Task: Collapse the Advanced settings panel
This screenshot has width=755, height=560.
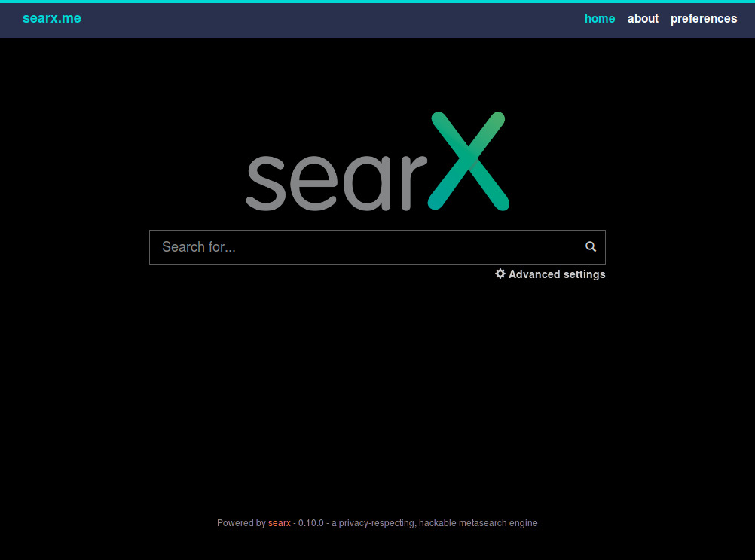Action: pos(557,274)
